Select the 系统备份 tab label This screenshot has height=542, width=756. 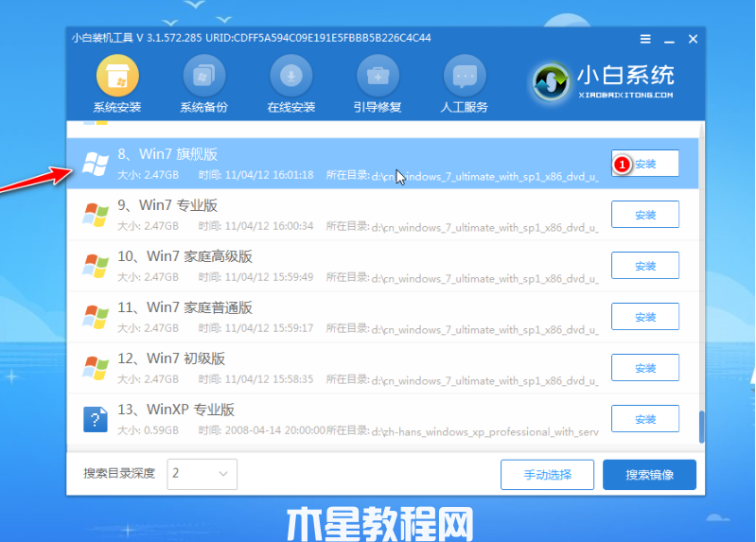click(204, 108)
